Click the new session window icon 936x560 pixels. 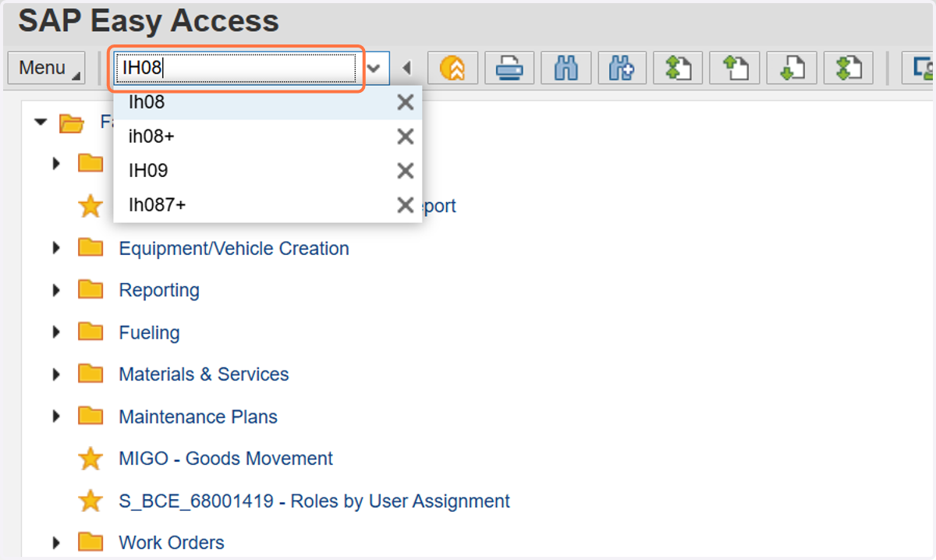tap(919, 69)
